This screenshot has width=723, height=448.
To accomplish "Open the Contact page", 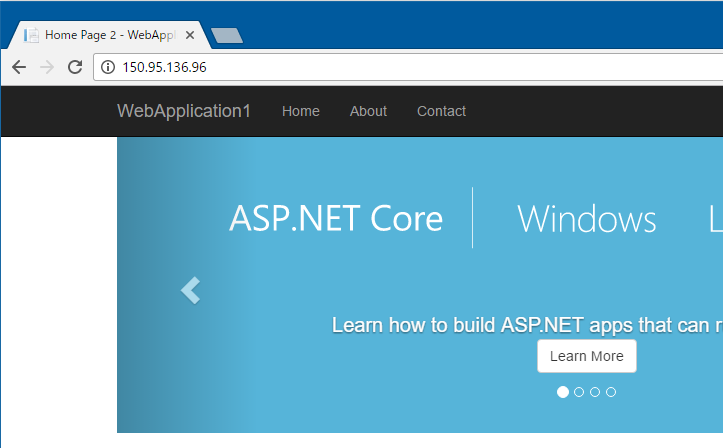I will 441,111.
